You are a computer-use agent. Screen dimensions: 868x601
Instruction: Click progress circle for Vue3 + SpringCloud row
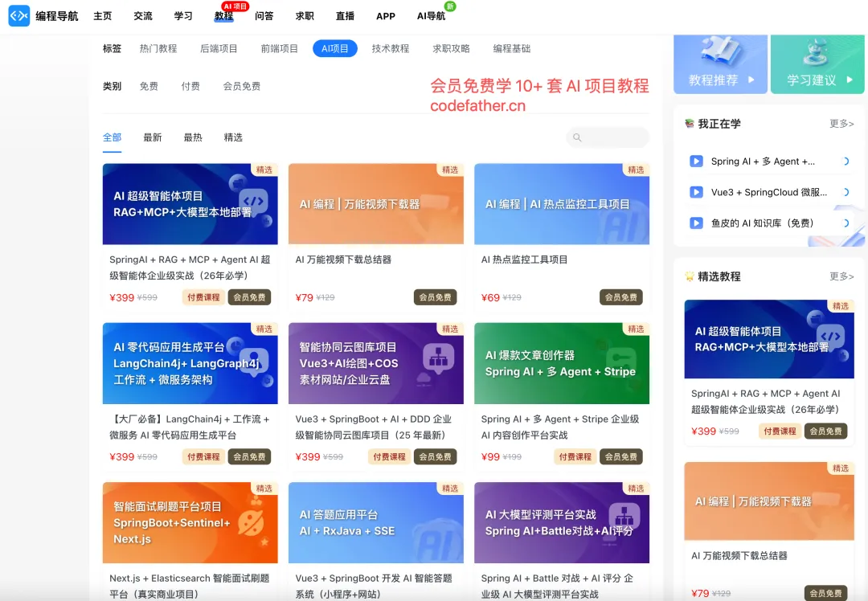(x=845, y=192)
